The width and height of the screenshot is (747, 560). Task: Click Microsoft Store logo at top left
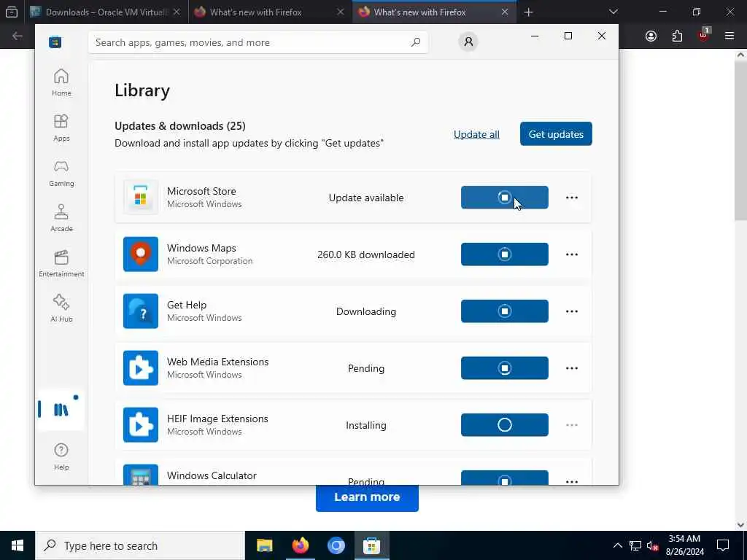point(55,42)
